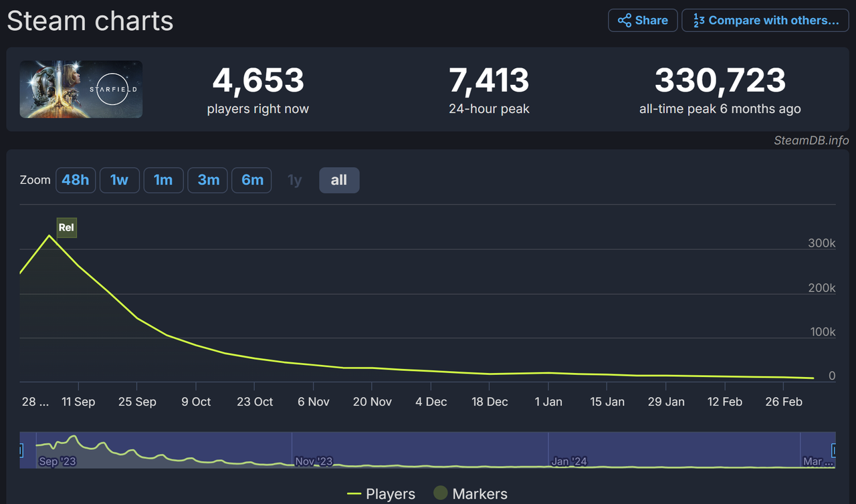Zoom chart to 3 months
The width and height of the screenshot is (856, 504).
point(207,180)
